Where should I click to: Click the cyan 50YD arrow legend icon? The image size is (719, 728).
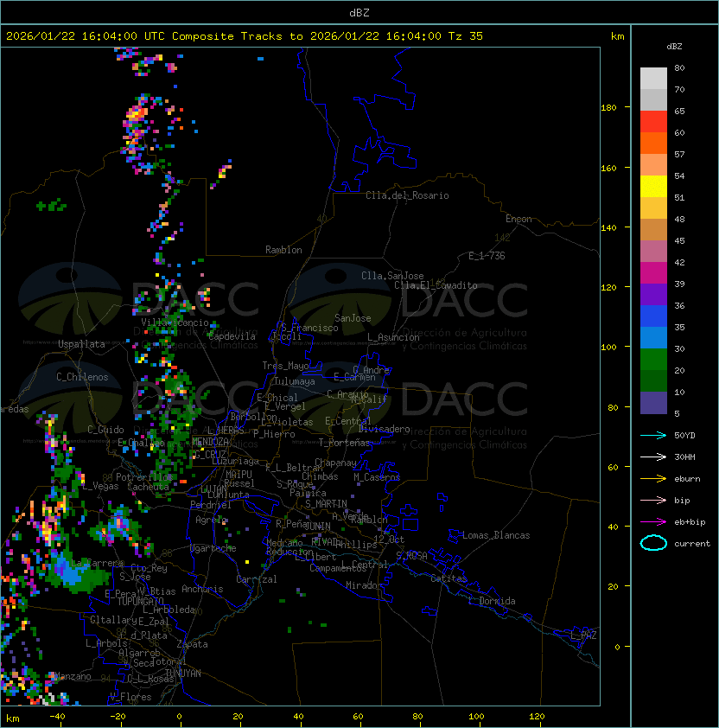click(653, 436)
